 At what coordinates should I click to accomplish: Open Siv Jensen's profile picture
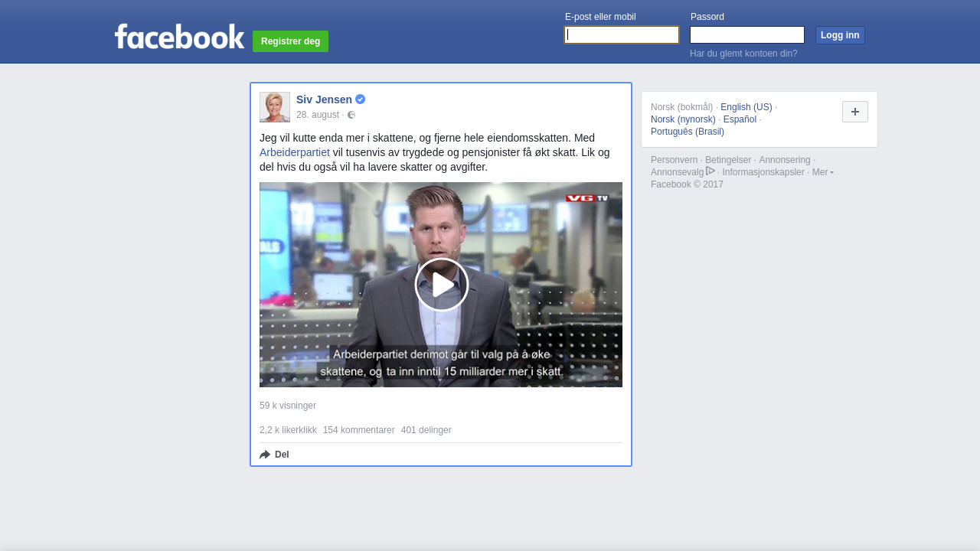click(x=275, y=107)
